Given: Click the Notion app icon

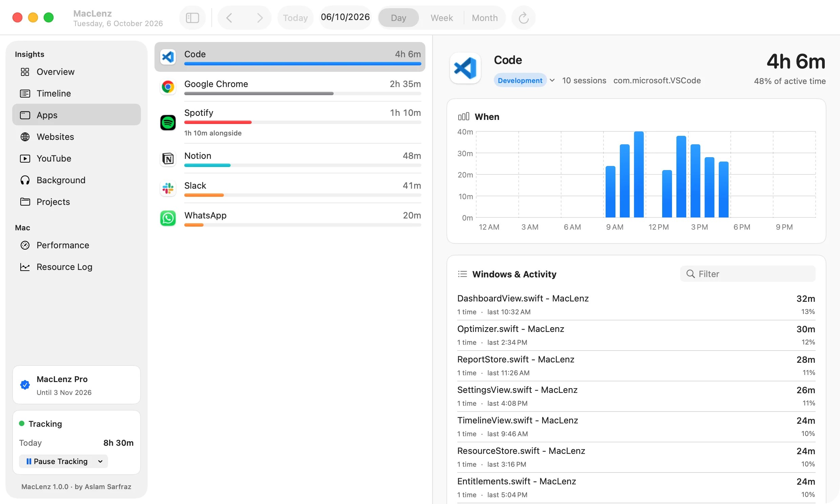Looking at the screenshot, I should click(168, 159).
